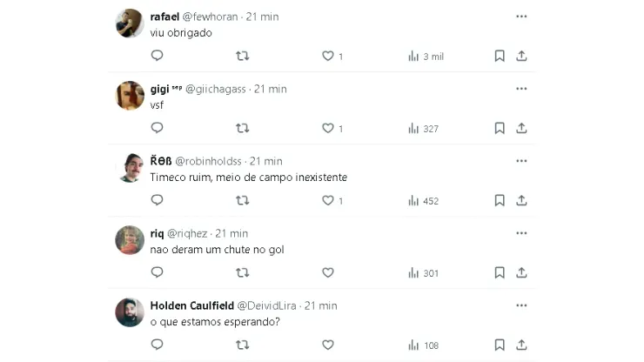Open riq's tweet timestamp
This screenshot has height=362, width=644.
[232, 233]
